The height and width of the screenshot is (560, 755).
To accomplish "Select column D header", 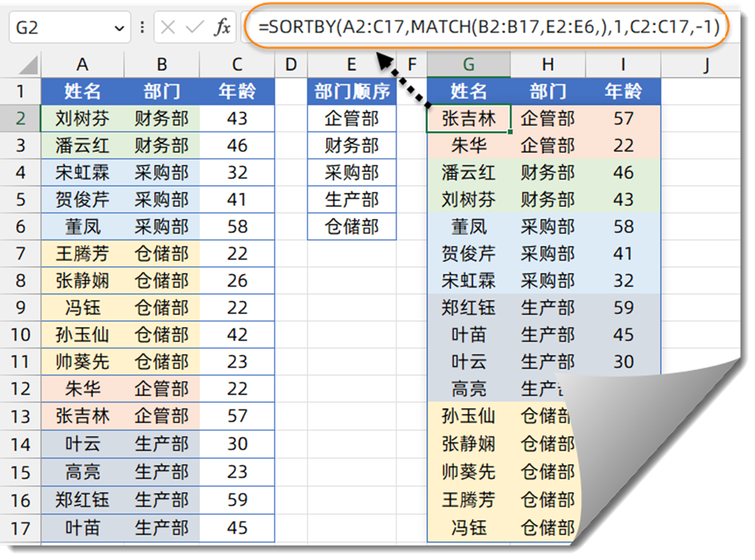I will (291, 64).
